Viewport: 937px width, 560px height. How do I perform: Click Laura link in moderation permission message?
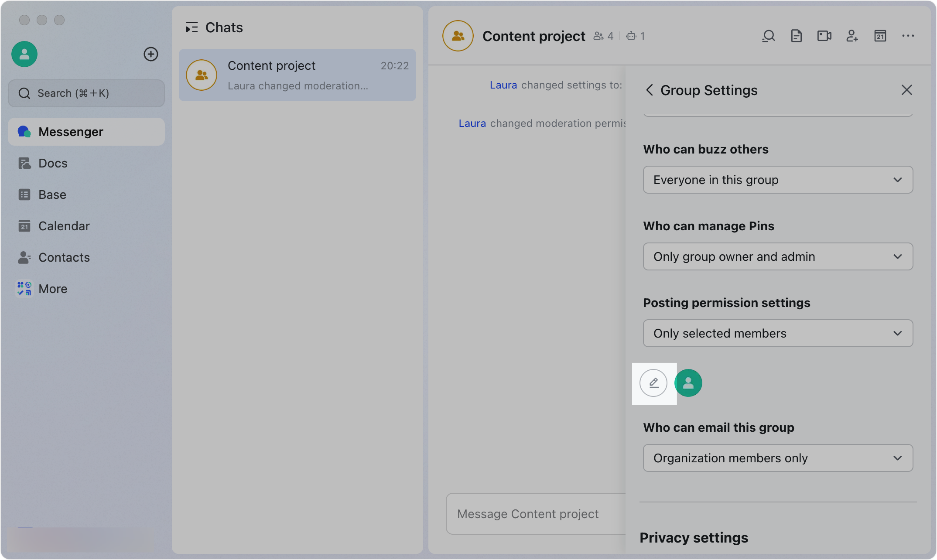coord(472,123)
